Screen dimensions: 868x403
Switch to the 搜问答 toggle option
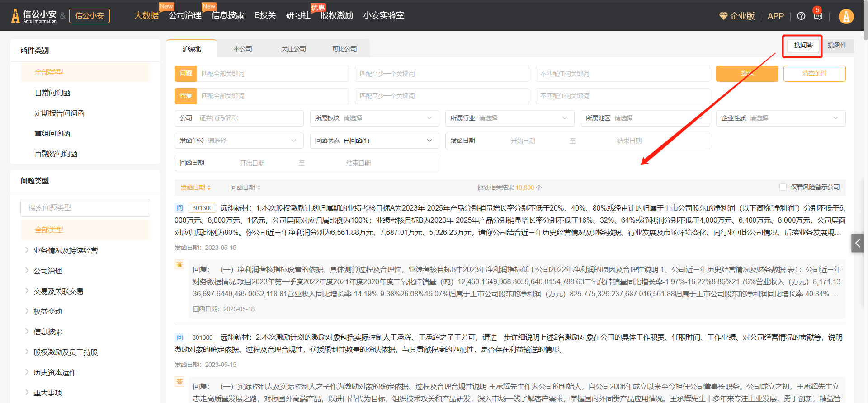click(803, 46)
